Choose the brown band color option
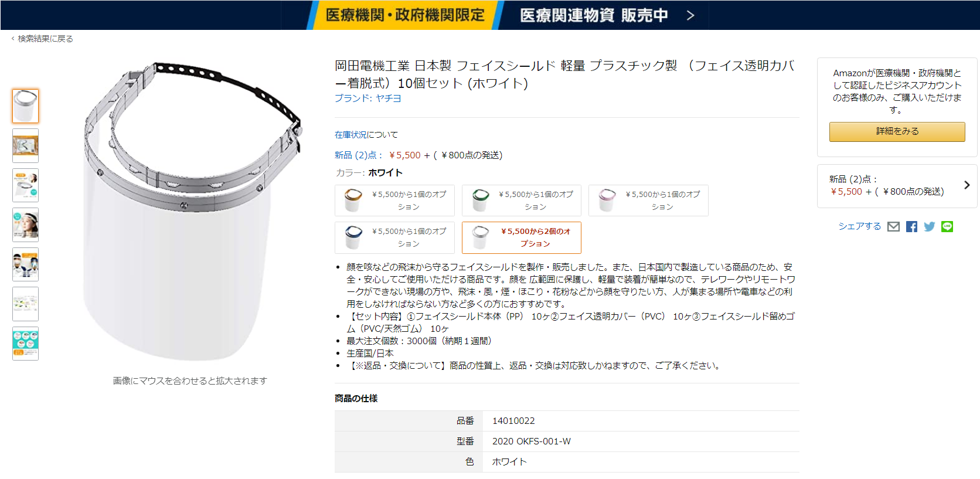The width and height of the screenshot is (980, 479). pyautogui.click(x=394, y=201)
